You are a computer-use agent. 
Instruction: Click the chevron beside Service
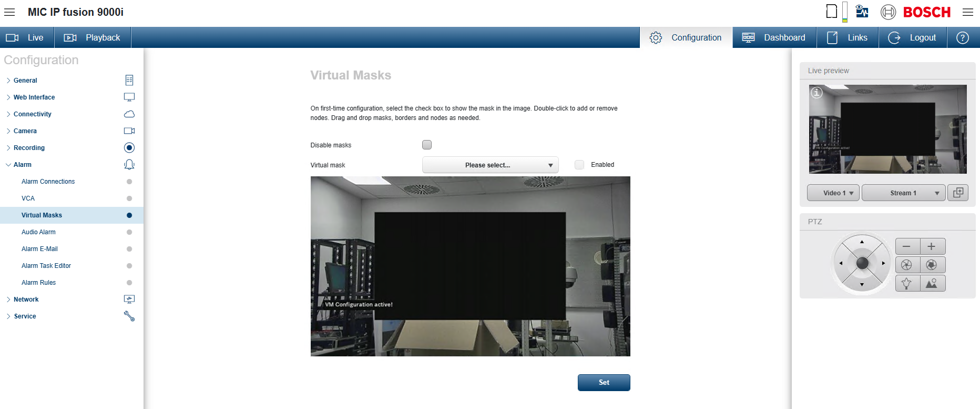click(8, 316)
